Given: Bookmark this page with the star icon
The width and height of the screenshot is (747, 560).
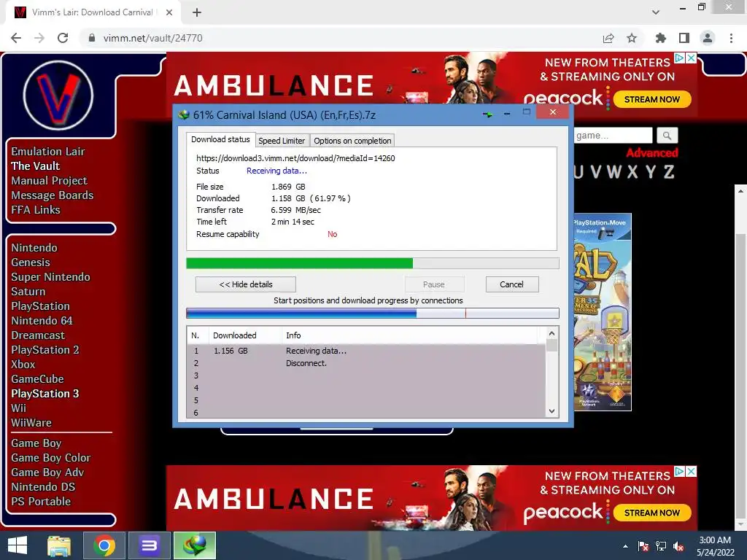Looking at the screenshot, I should [632, 38].
